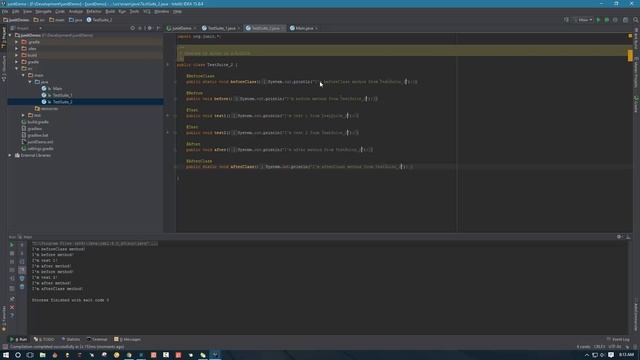
Task: Rerun the program in the Run panel
Action: (12, 245)
